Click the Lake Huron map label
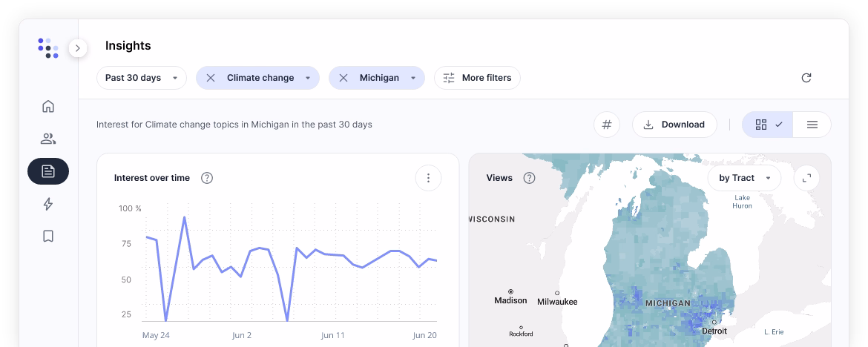The image size is (868, 347). [x=743, y=202]
